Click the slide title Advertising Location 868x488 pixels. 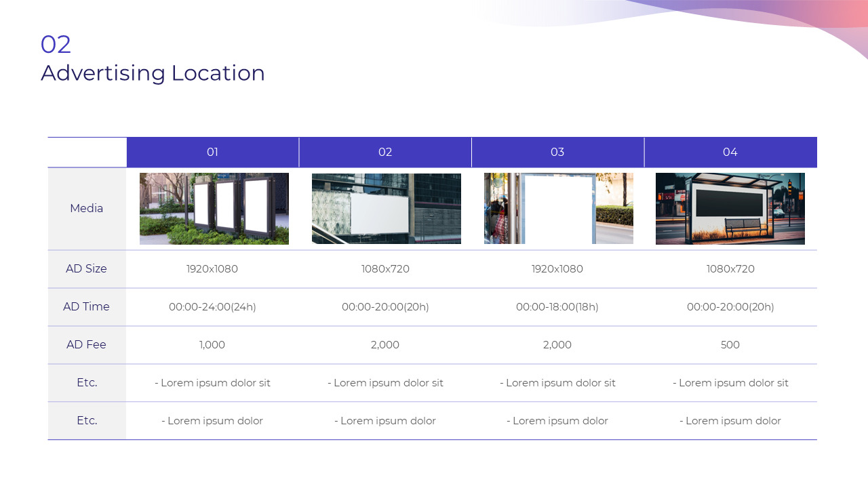coord(153,73)
